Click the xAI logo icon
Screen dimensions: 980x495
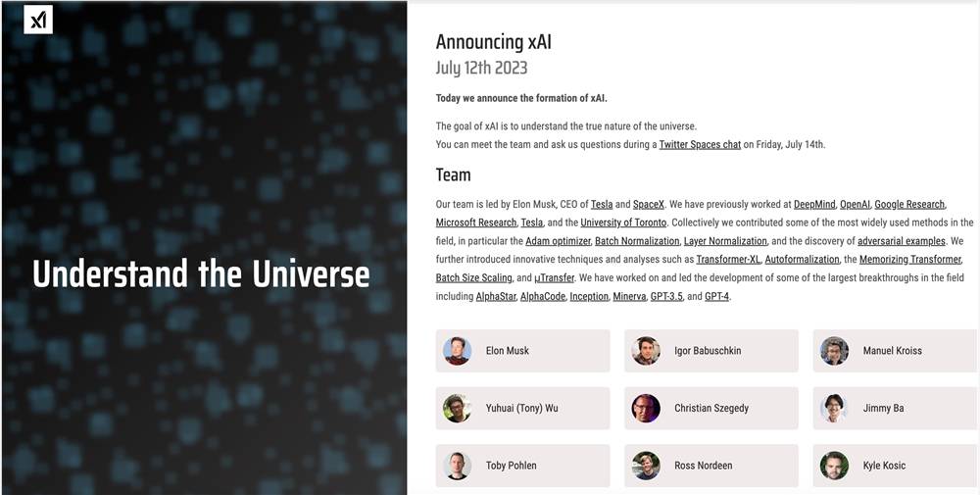(x=38, y=20)
